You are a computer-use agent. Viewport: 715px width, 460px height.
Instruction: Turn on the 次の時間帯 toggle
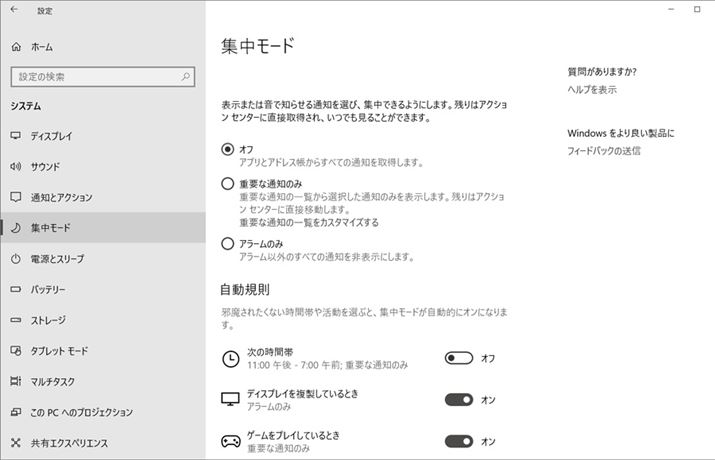click(x=459, y=358)
